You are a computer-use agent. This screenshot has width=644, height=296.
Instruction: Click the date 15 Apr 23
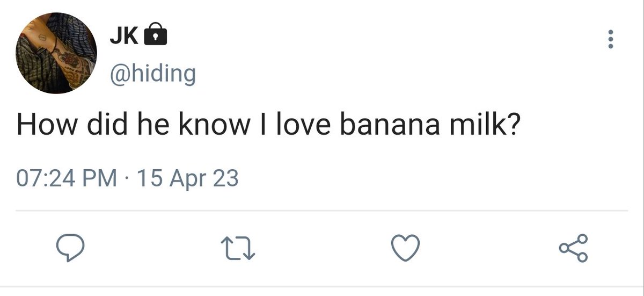click(x=188, y=178)
